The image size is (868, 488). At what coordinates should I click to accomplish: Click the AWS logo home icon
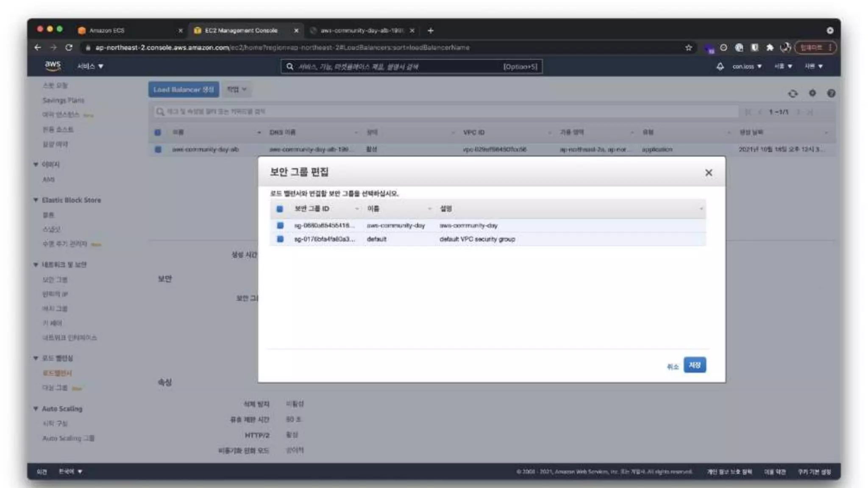(53, 66)
